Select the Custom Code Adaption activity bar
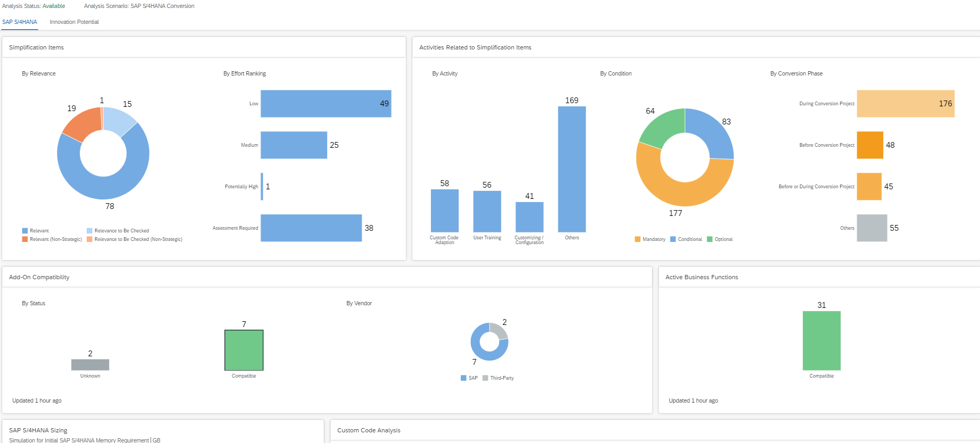Screen dimensions: 980x443 [x=445, y=211]
